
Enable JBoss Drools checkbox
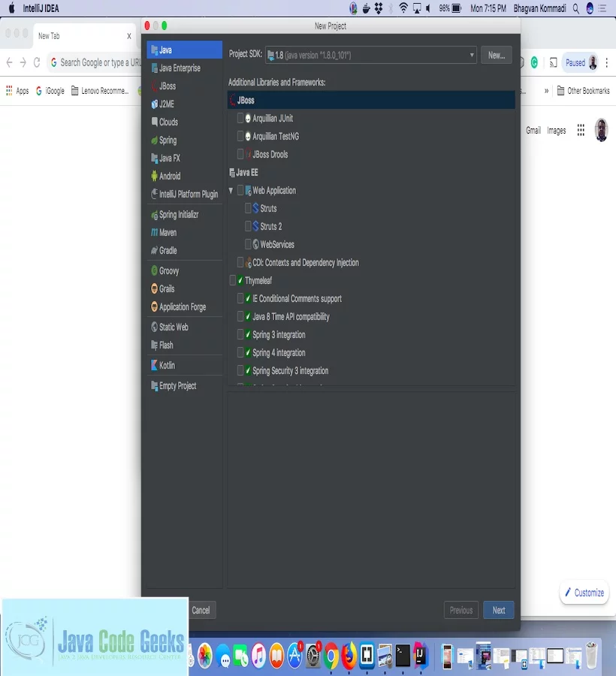coord(240,154)
